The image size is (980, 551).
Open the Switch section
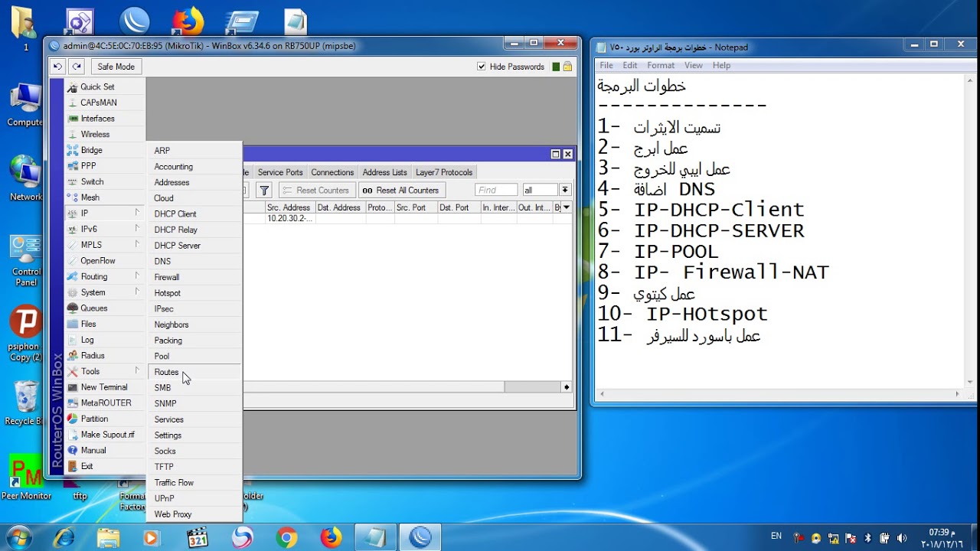(92, 182)
